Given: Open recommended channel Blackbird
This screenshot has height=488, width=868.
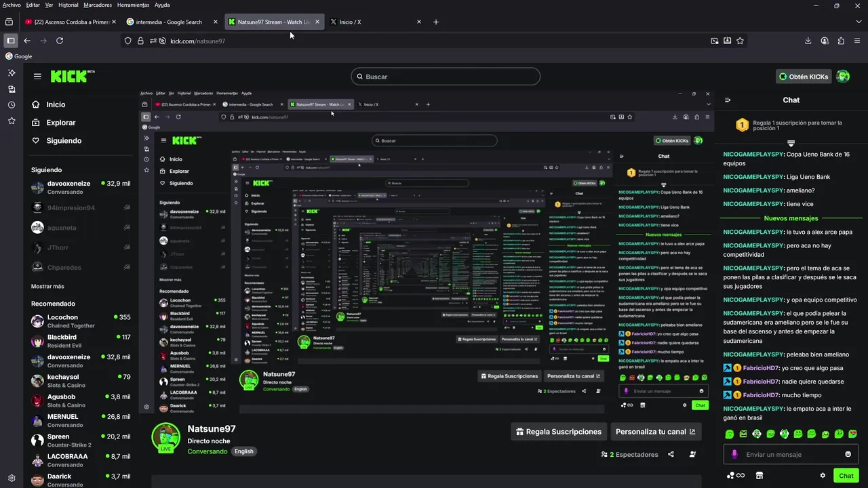Looking at the screenshot, I should pos(80,341).
